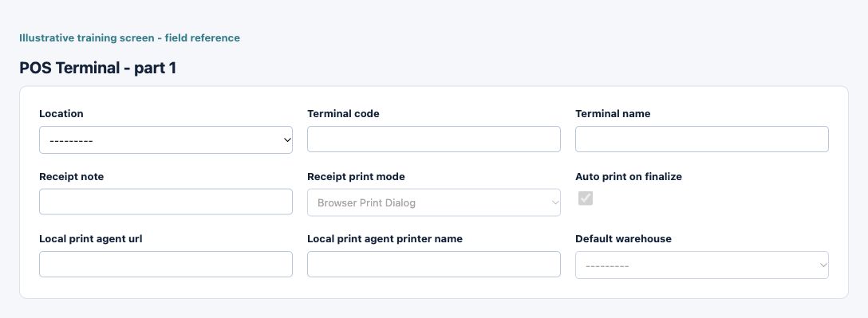Click the 'Auto print on finalize' label
The height and width of the screenshot is (318, 868).
[629, 176]
